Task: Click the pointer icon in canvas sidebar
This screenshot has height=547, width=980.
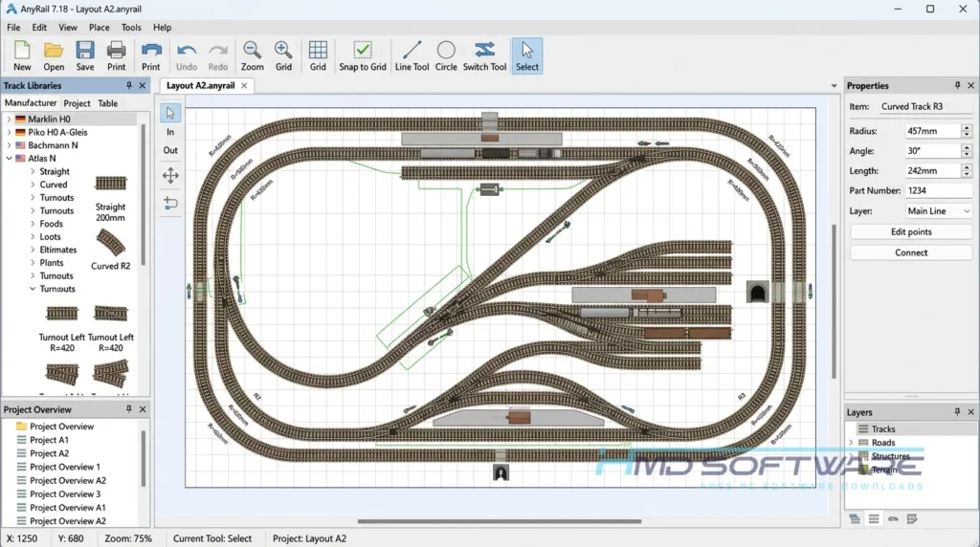Action: pyautogui.click(x=170, y=113)
